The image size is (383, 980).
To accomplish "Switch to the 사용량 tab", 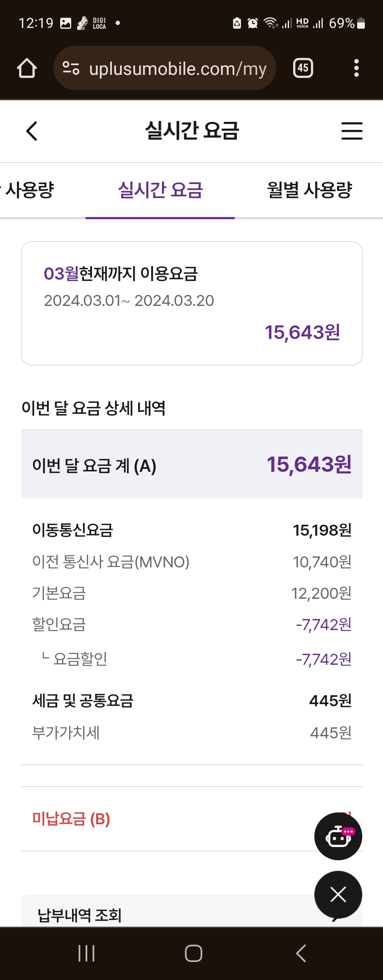I will 30,190.
